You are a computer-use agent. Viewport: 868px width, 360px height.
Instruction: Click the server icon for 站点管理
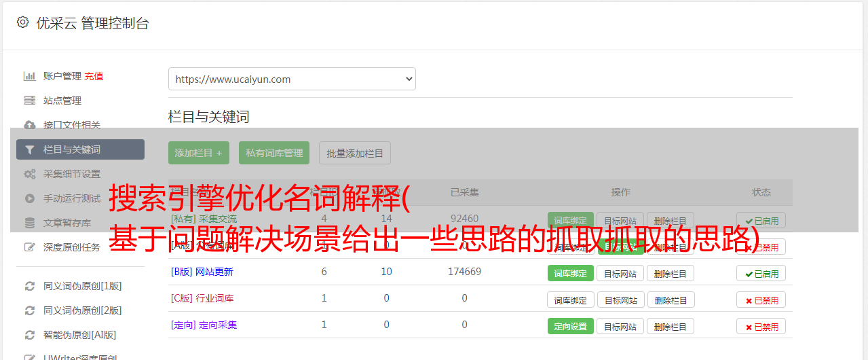(29, 101)
